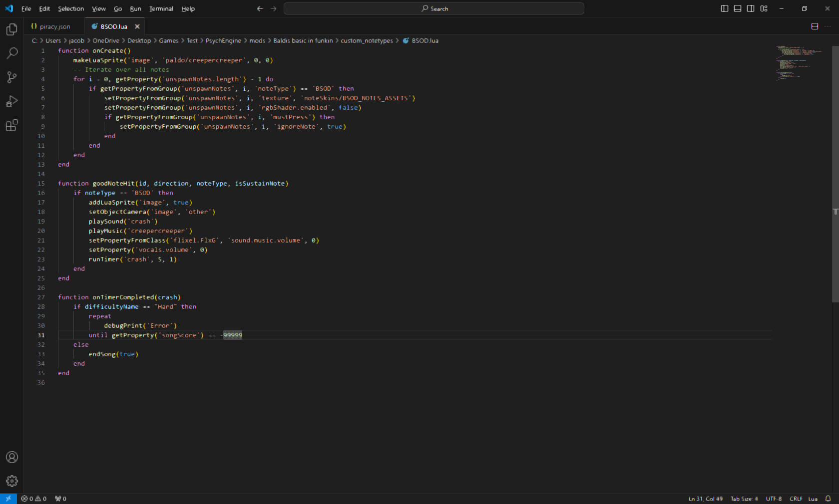Change Tab Size indentation setting

(744, 499)
